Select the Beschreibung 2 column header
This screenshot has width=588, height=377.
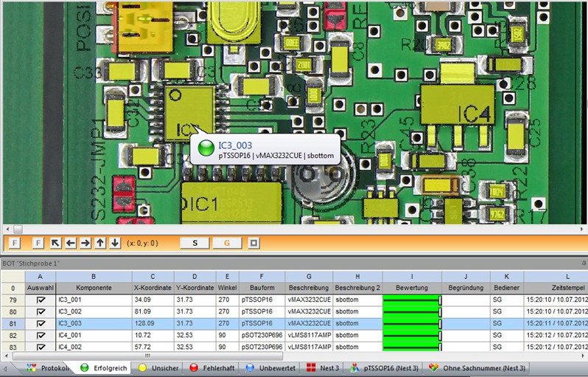(x=357, y=288)
